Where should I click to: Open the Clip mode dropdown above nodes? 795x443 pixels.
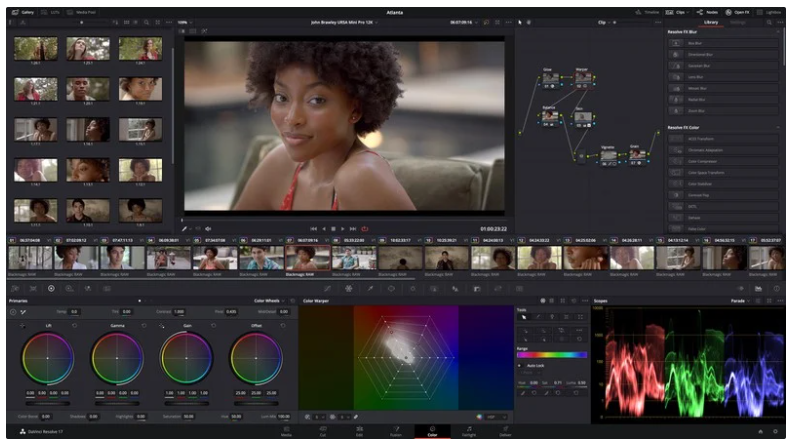pyautogui.click(x=603, y=22)
